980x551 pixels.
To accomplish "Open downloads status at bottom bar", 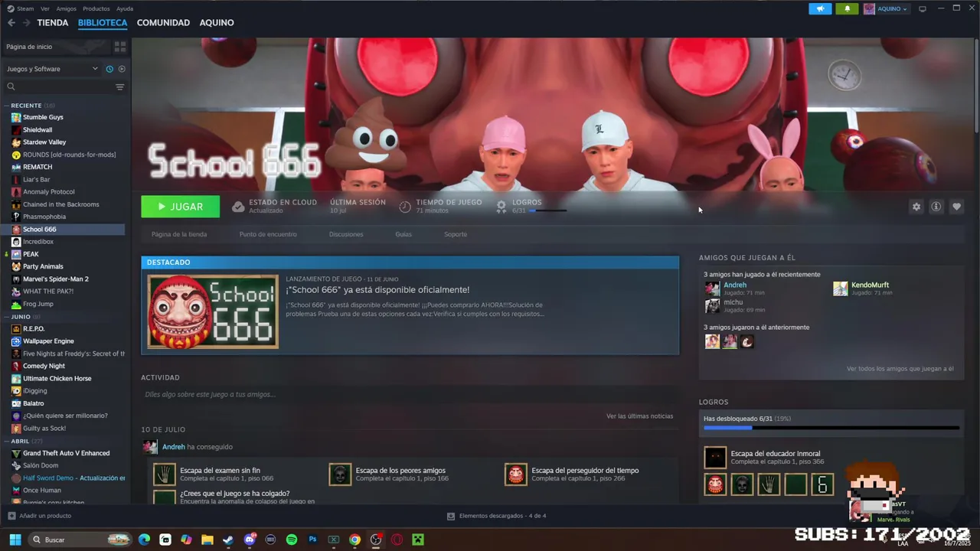I will [496, 516].
